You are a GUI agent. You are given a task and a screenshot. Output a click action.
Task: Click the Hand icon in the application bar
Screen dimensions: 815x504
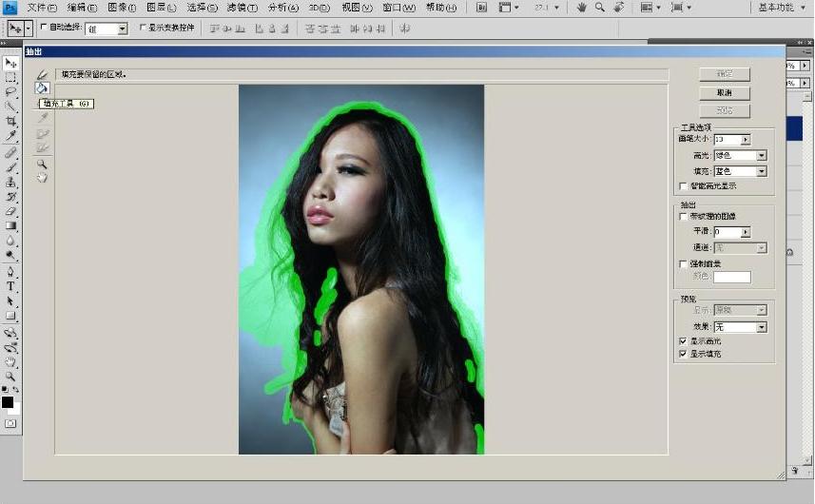582,8
